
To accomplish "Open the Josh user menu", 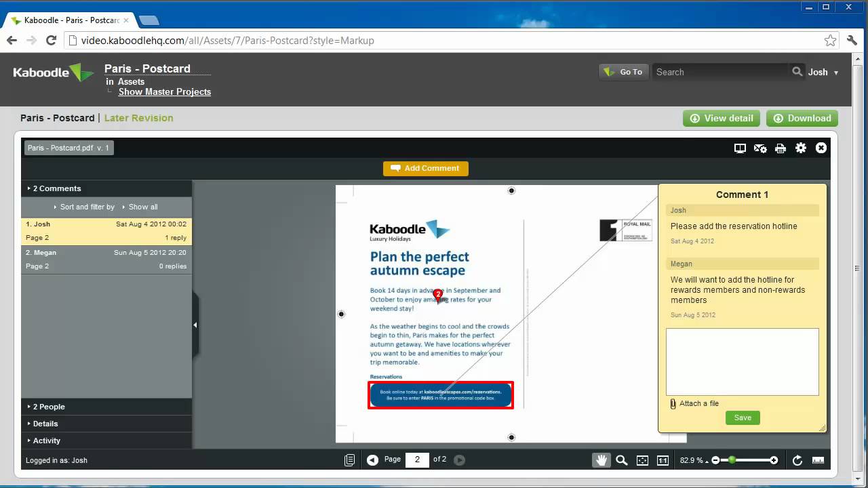I will click(823, 72).
